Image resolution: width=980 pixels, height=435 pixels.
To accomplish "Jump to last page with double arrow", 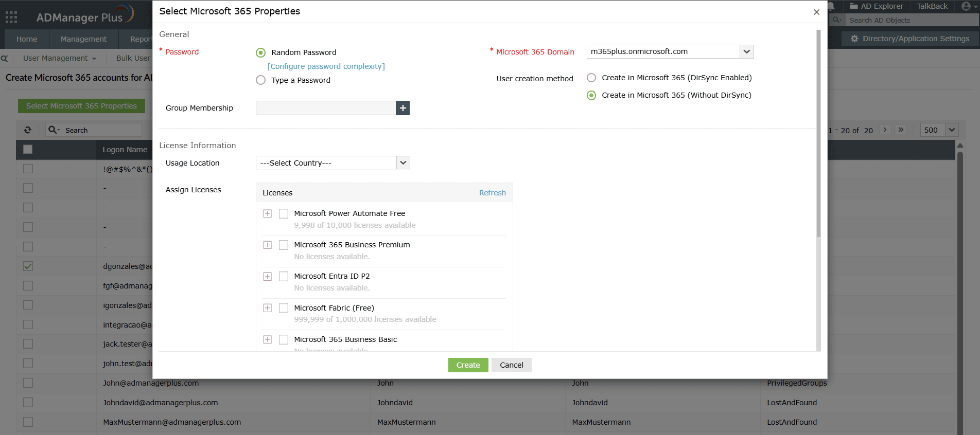I will tap(901, 130).
